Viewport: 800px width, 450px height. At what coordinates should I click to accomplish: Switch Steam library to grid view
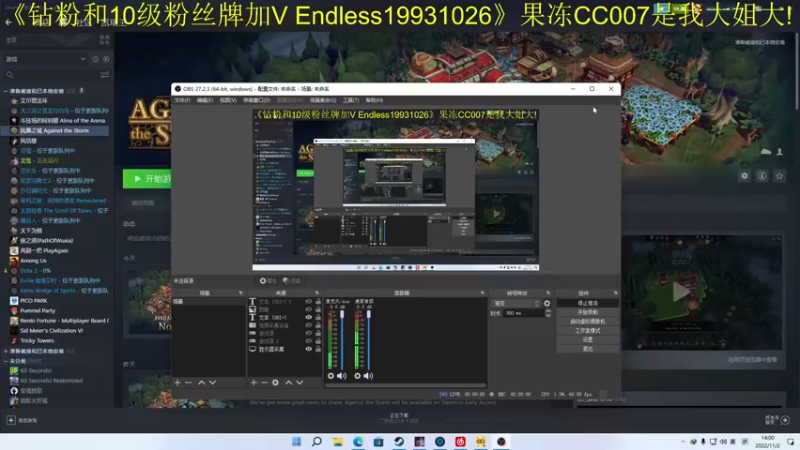(x=105, y=40)
